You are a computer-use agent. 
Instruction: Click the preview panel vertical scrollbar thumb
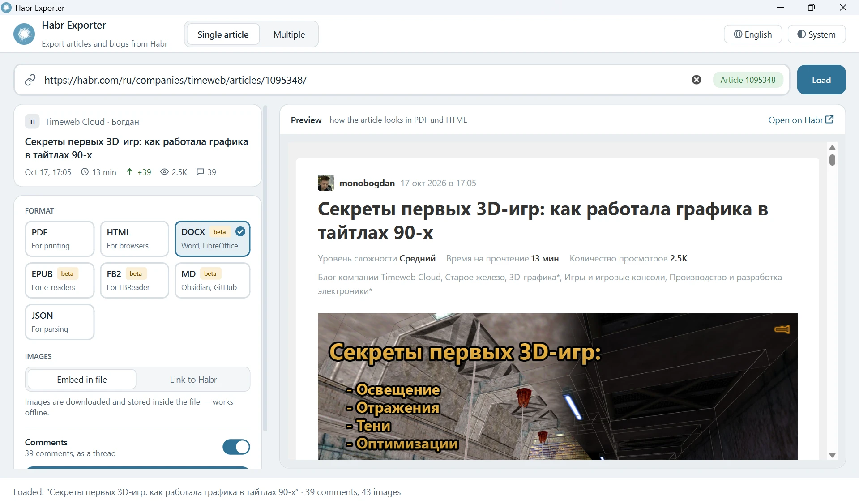coord(833,160)
